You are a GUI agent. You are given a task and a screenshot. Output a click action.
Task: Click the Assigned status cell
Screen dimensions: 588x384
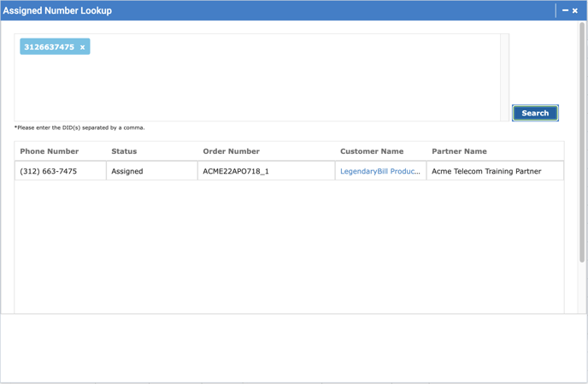127,171
